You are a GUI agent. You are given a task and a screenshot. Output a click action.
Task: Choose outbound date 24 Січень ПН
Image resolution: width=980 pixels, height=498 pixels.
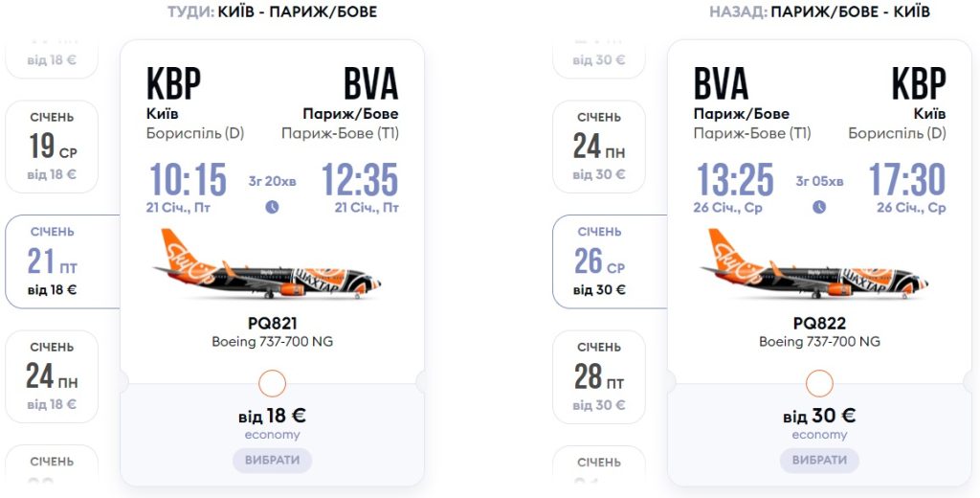pos(53,376)
